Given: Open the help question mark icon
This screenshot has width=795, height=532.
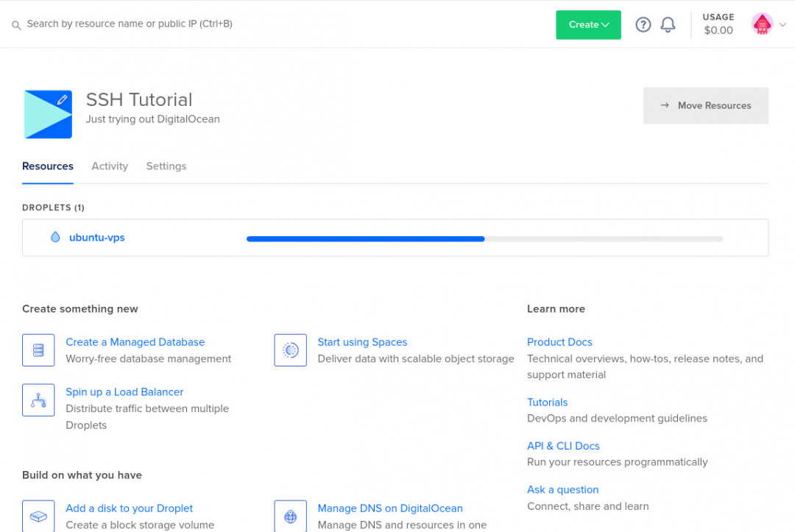Looking at the screenshot, I should pos(643,24).
